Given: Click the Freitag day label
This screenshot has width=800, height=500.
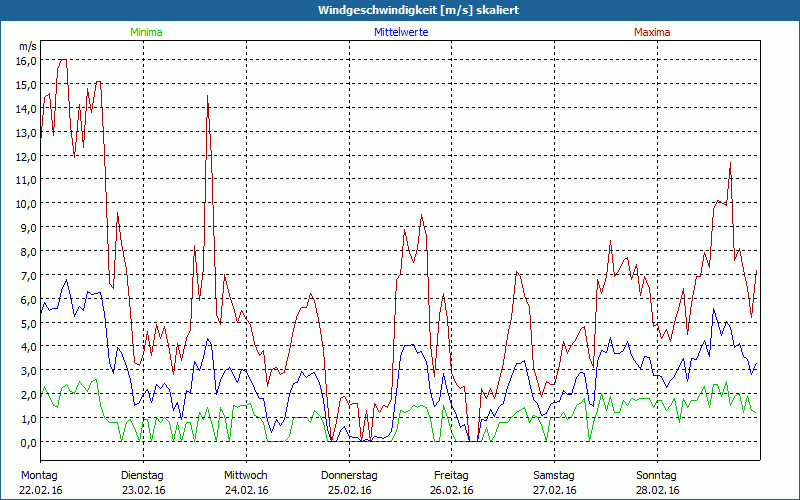Looking at the screenshot, I should 451,475.
